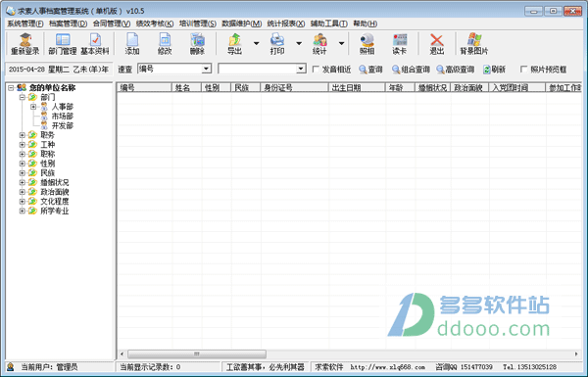Expand the 性别 tree node
Screen dimensions: 588x377
click(23, 164)
